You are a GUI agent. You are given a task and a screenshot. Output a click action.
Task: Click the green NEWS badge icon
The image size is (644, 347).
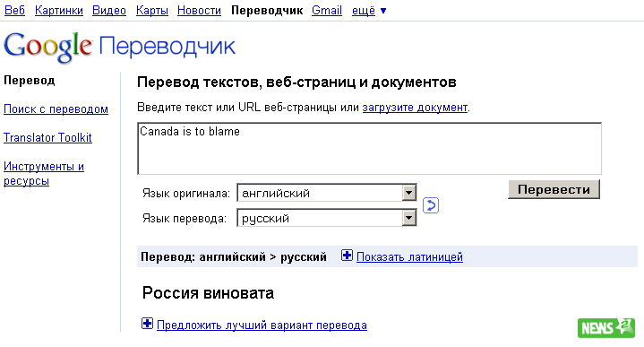pyautogui.click(x=605, y=327)
